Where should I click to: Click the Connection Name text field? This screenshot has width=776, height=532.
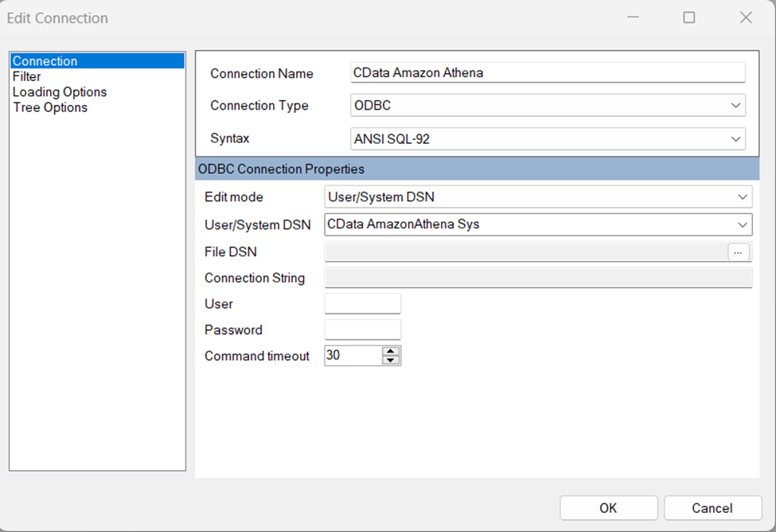[548, 73]
